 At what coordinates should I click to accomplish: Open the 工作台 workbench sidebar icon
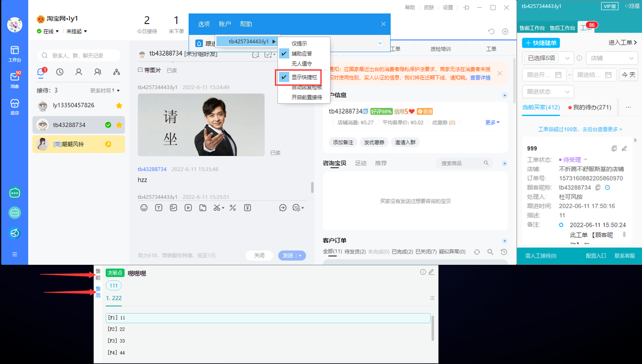click(15, 53)
